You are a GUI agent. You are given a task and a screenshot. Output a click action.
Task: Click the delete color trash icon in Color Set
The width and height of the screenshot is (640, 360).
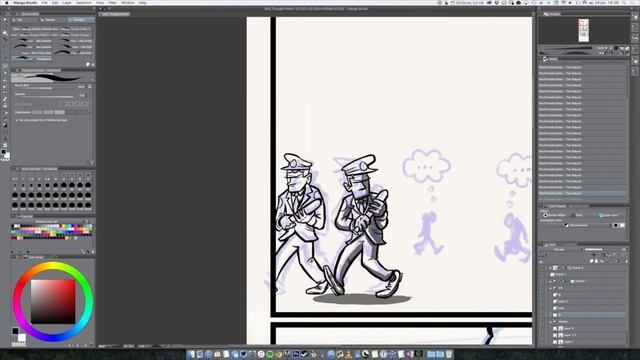pyautogui.click(x=93, y=252)
